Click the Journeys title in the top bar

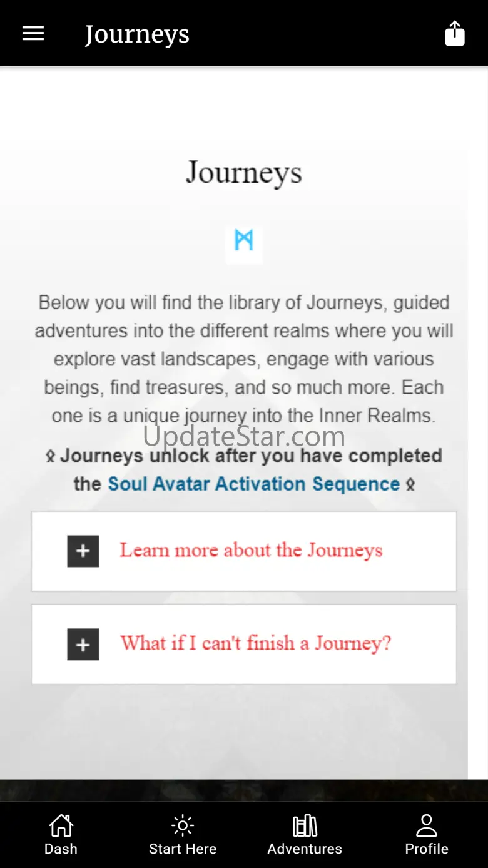click(x=137, y=35)
